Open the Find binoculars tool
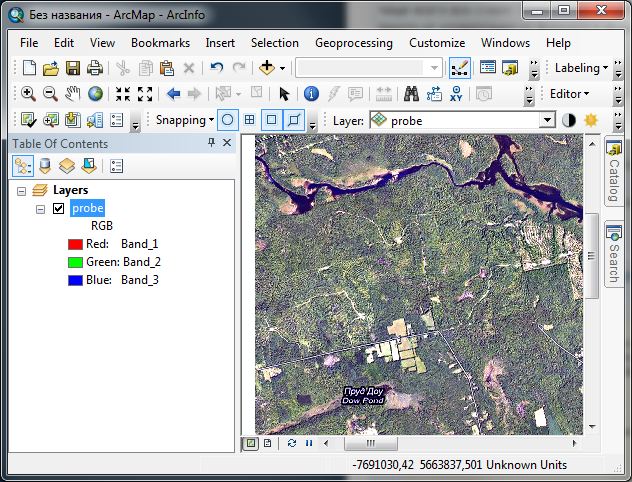This screenshot has width=632, height=482. 410,94
